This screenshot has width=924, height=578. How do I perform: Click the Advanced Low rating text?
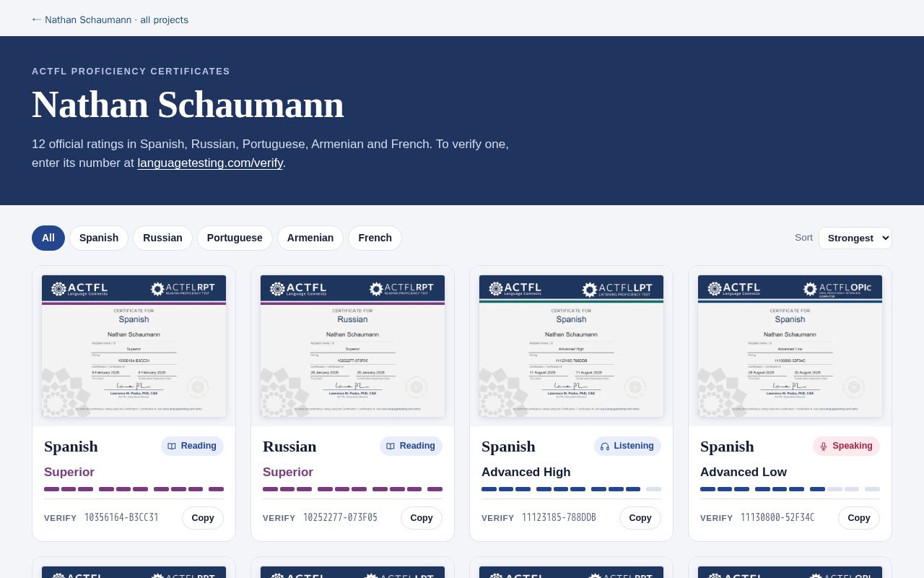(x=744, y=472)
